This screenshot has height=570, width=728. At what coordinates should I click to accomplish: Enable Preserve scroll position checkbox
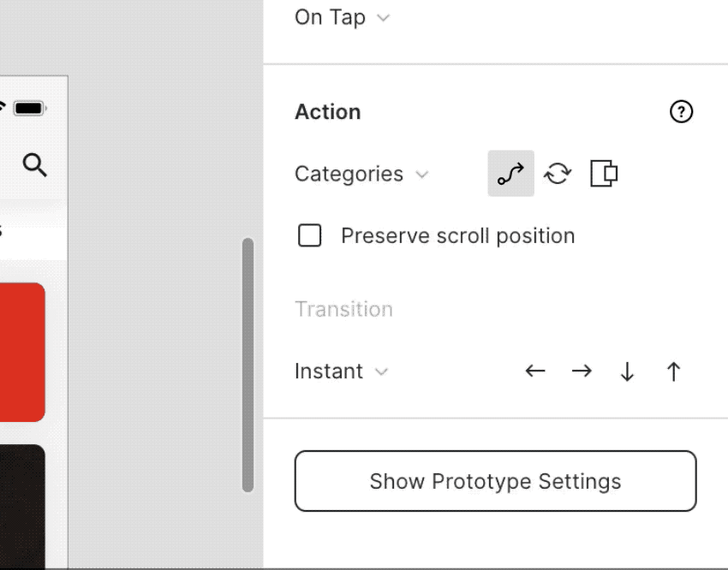(310, 235)
